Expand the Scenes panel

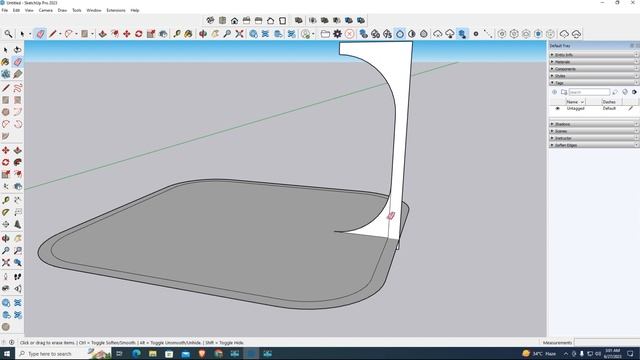[594, 131]
